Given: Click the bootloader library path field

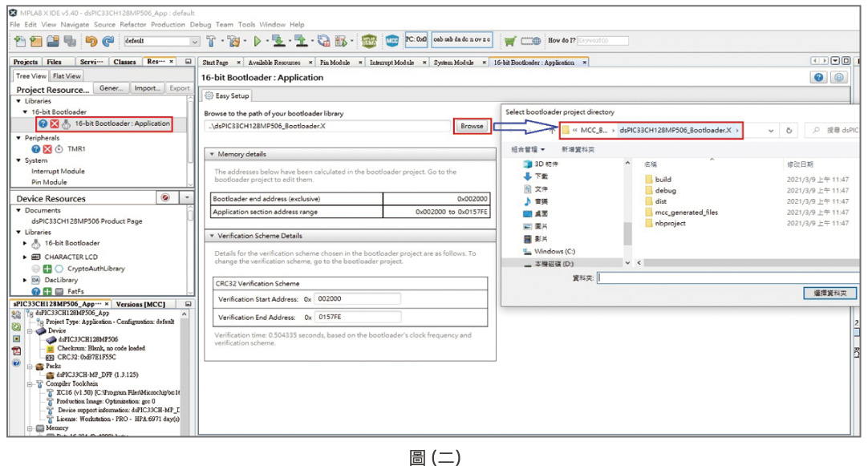Looking at the screenshot, I should click(x=327, y=126).
